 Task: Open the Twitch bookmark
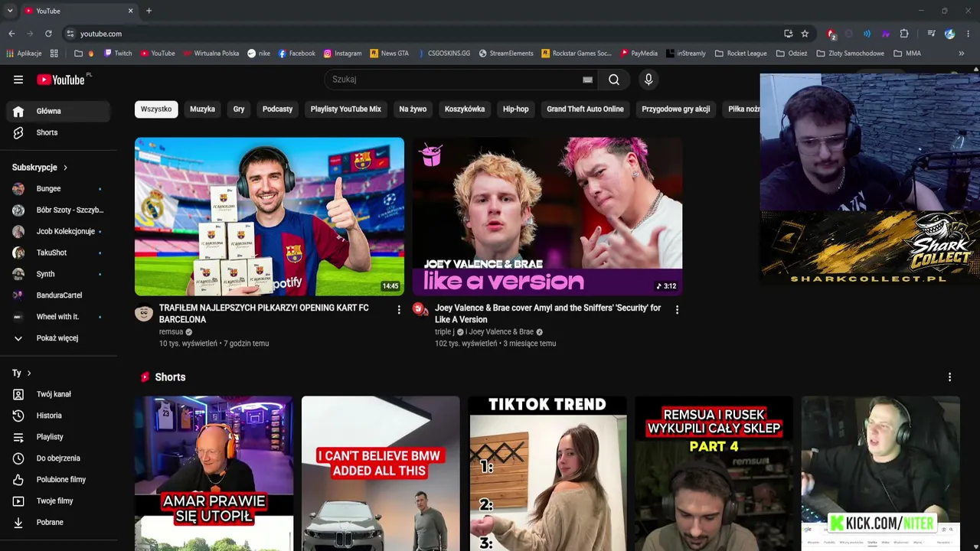(118, 54)
